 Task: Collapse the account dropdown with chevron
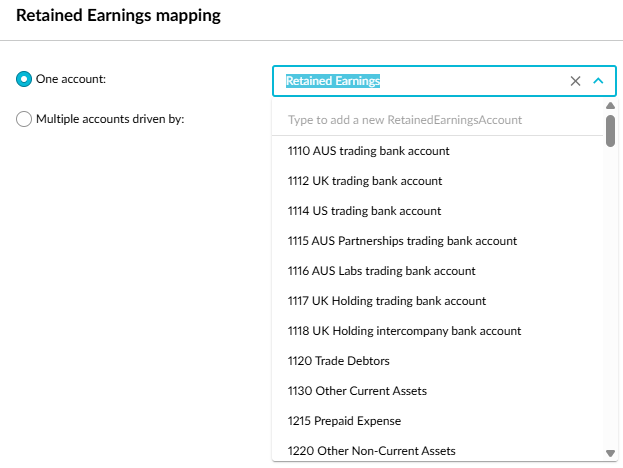[598, 81]
